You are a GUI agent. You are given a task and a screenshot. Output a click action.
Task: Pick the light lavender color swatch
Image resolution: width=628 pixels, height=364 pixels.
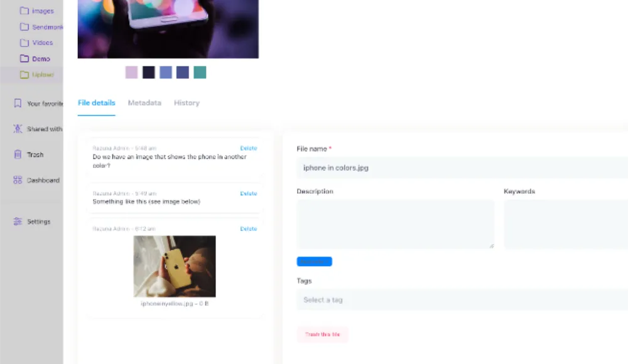point(131,72)
